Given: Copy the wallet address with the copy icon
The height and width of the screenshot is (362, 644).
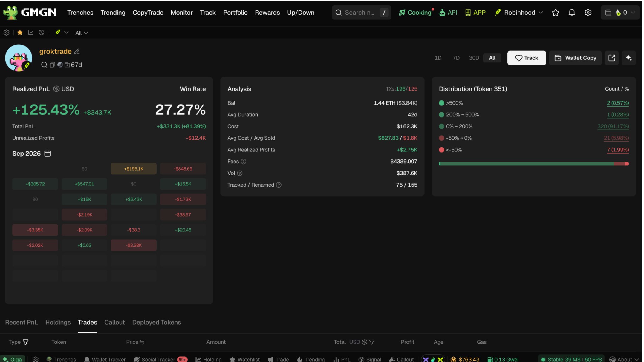Looking at the screenshot, I should (52, 65).
